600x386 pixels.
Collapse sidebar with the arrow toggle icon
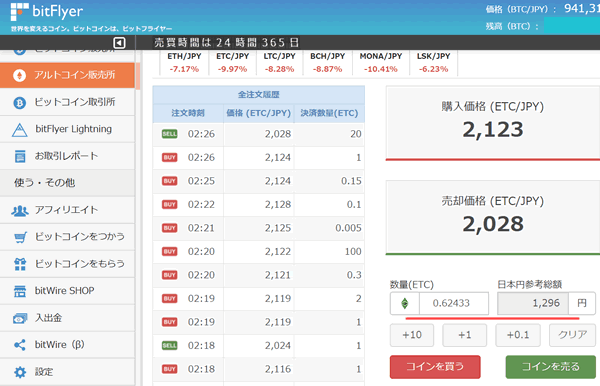[x=119, y=43]
